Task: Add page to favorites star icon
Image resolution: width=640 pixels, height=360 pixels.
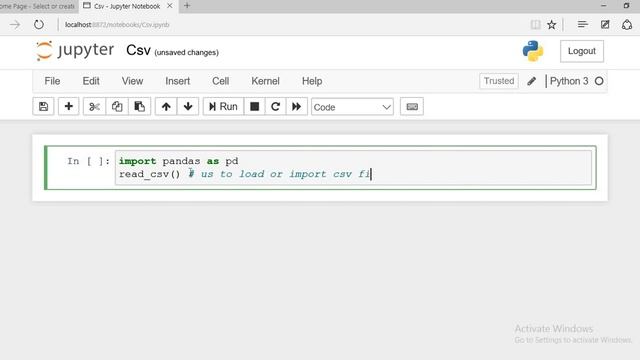Action: click(551, 25)
